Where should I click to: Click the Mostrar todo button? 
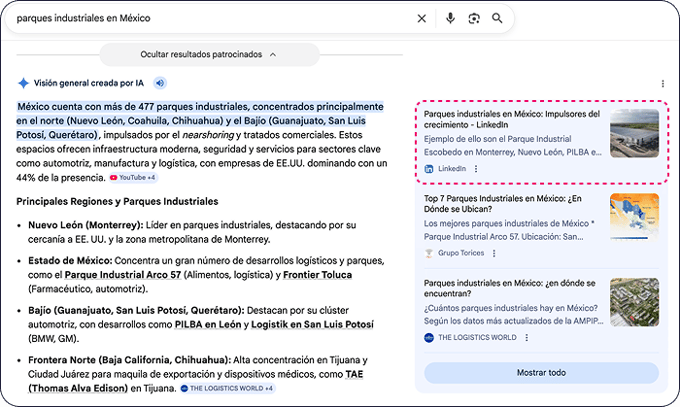[541, 373]
